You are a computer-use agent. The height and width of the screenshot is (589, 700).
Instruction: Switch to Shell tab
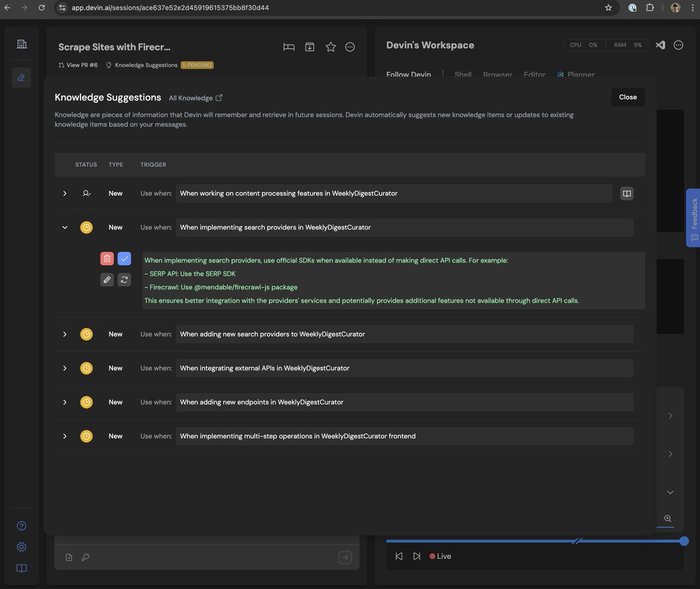coord(463,74)
